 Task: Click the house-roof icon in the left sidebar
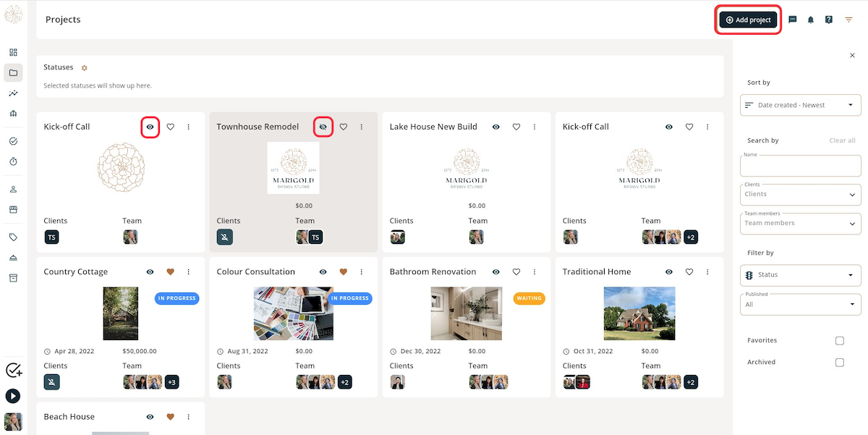pos(13,114)
